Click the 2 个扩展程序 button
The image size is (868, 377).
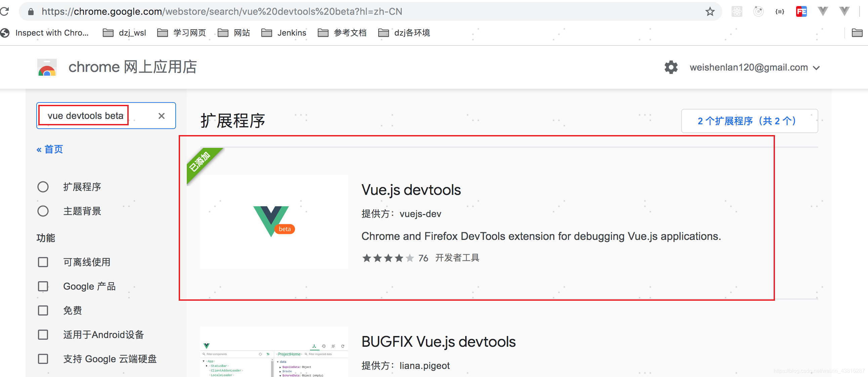(749, 121)
